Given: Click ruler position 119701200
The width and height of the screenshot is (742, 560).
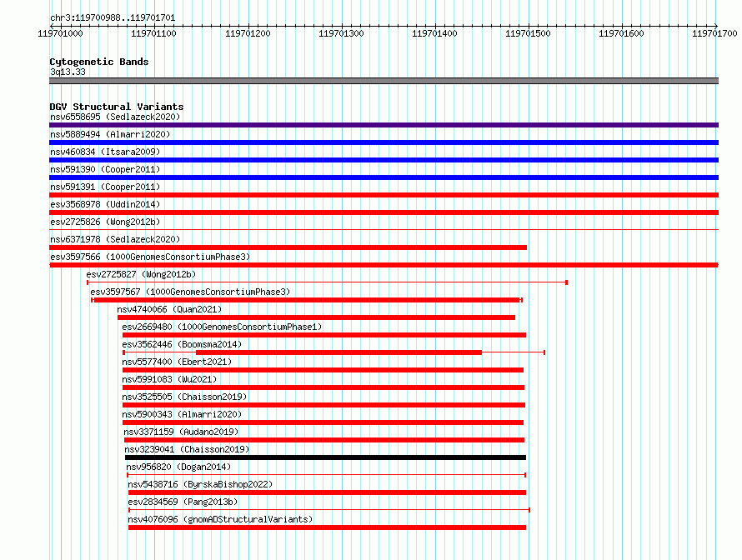Looking at the screenshot, I should [x=248, y=33].
